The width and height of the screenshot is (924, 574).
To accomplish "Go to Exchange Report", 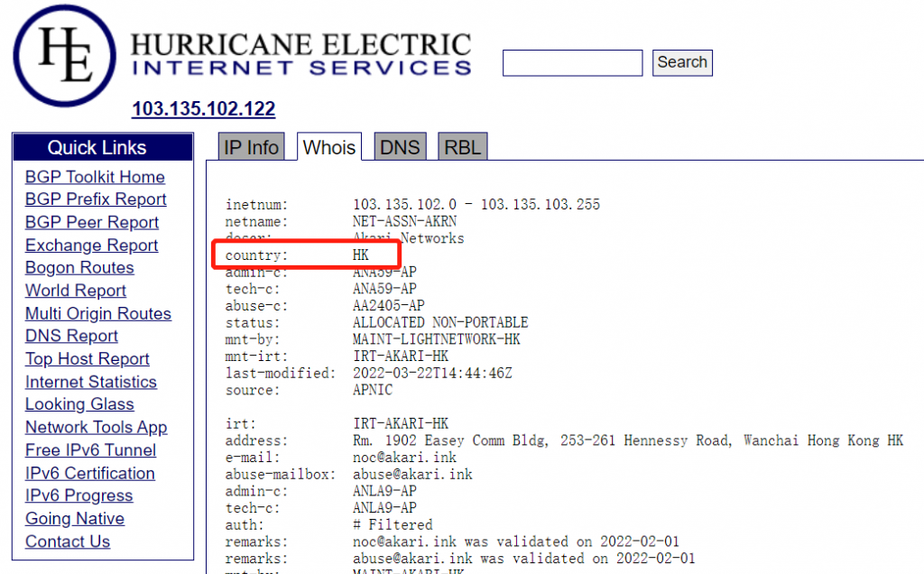I will [x=91, y=245].
